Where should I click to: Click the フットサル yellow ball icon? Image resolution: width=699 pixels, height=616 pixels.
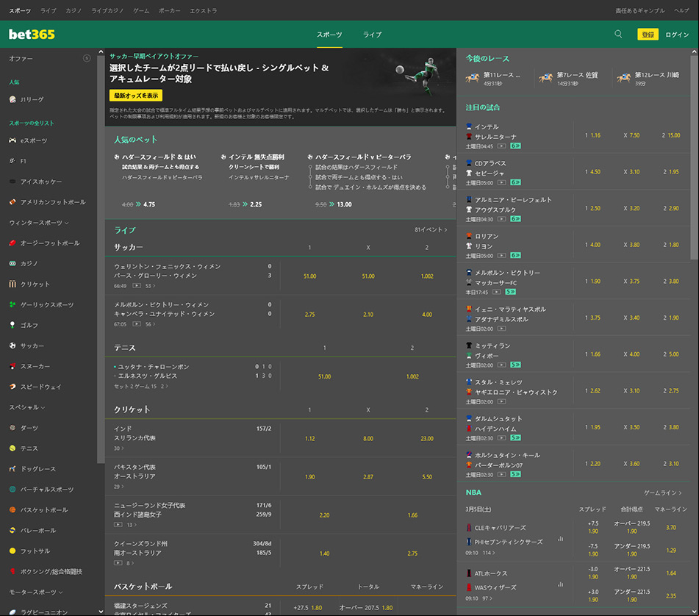tap(12, 551)
